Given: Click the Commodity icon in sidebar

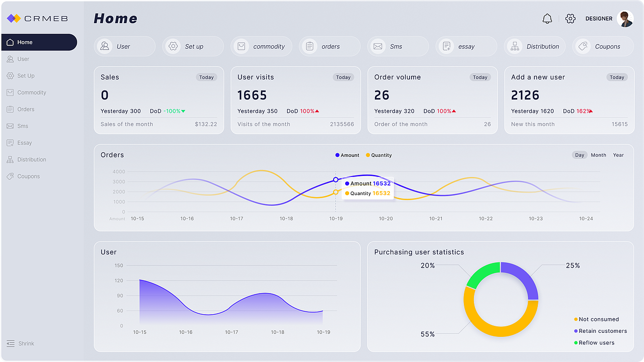Looking at the screenshot, I should [10, 93].
